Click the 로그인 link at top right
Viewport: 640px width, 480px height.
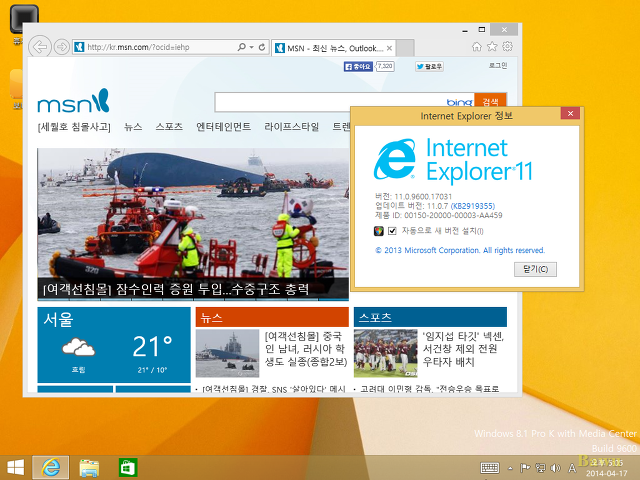(x=498, y=65)
